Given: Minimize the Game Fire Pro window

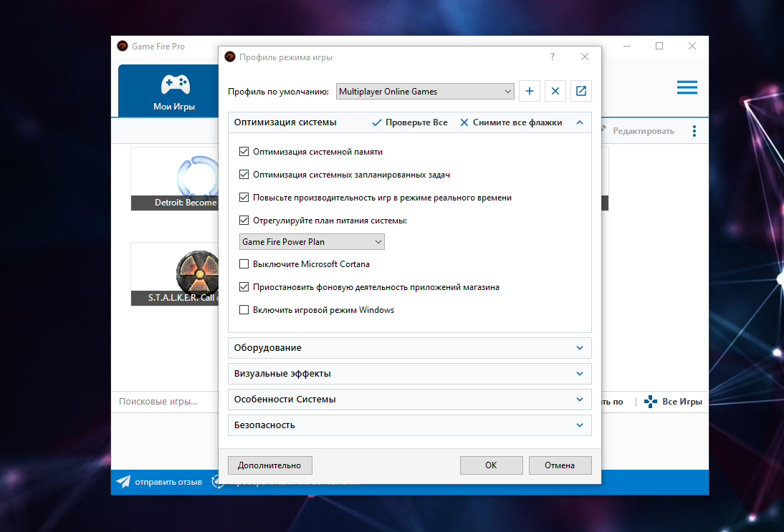Looking at the screenshot, I should [x=627, y=46].
